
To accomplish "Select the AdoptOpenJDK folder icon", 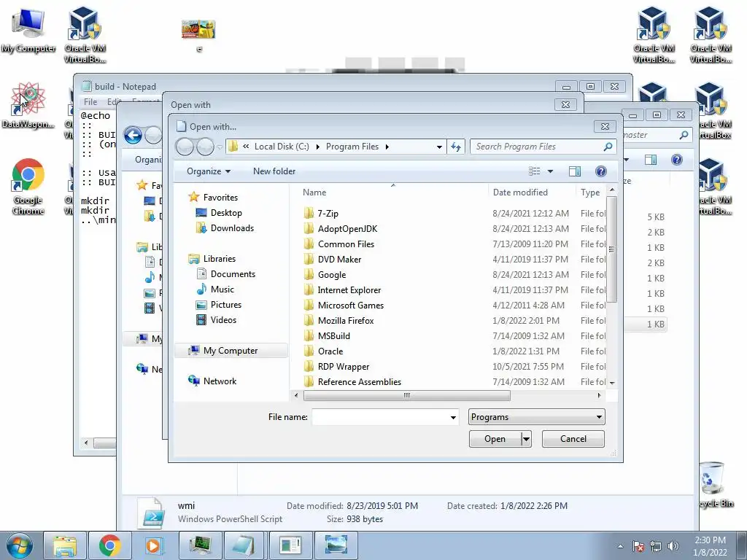I will point(309,228).
